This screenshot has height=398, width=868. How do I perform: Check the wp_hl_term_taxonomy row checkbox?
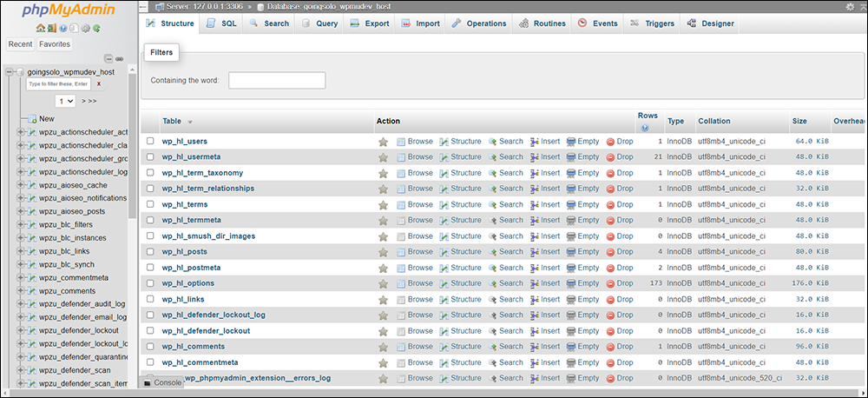point(150,173)
